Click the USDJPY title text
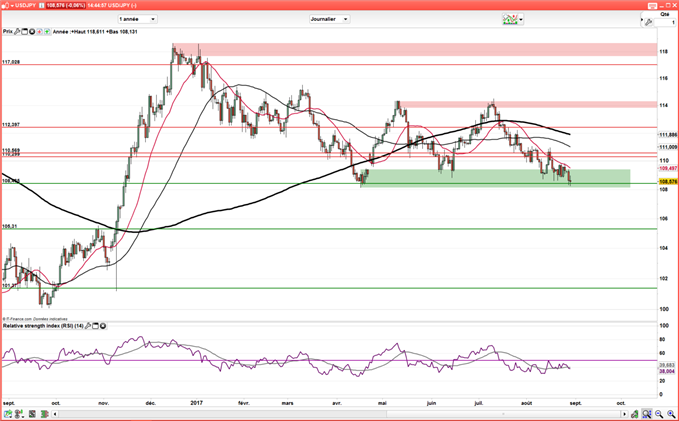This screenshot has width=679, height=421. (26, 5)
